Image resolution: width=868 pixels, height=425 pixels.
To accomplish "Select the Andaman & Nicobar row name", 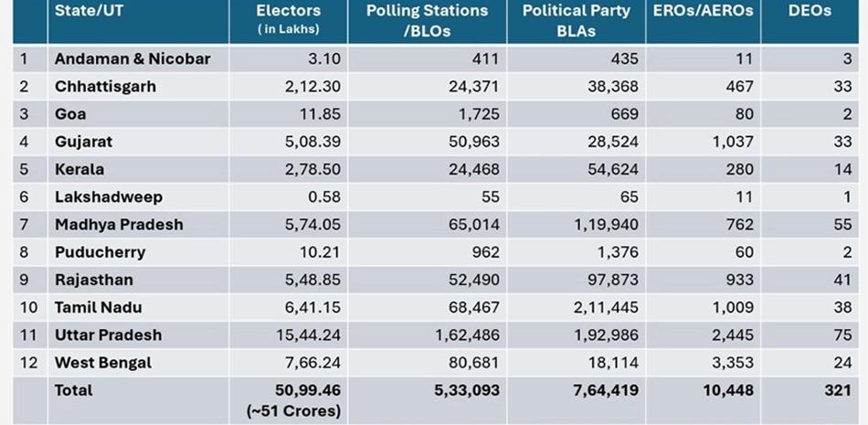I will click(x=132, y=59).
